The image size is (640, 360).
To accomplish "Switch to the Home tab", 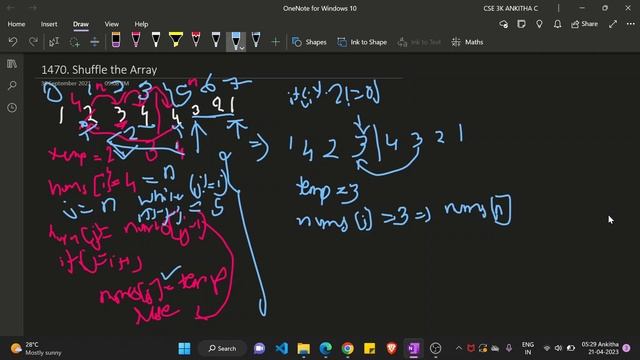I will (16, 24).
